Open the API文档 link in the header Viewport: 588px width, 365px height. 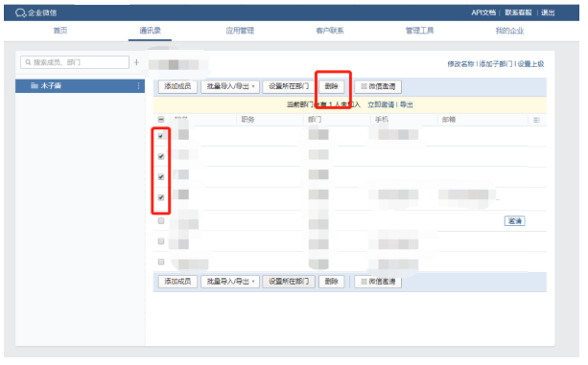pos(483,12)
